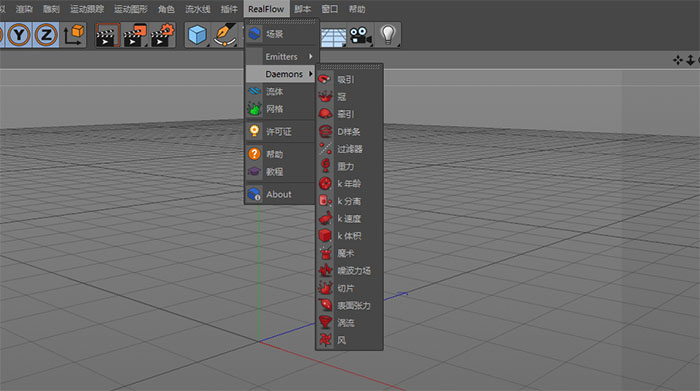The image size is (700, 391).
Task: Open the 窗口 menu
Action: (x=329, y=9)
